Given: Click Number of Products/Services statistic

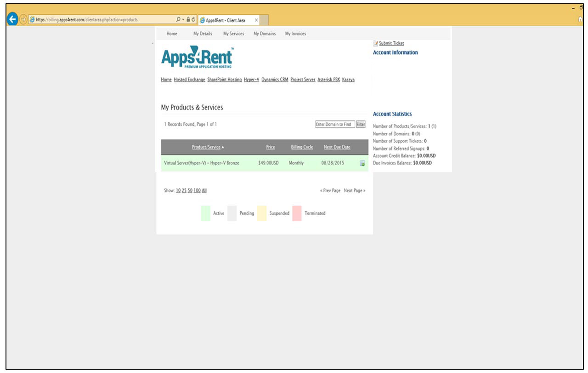Looking at the screenshot, I should (x=405, y=126).
